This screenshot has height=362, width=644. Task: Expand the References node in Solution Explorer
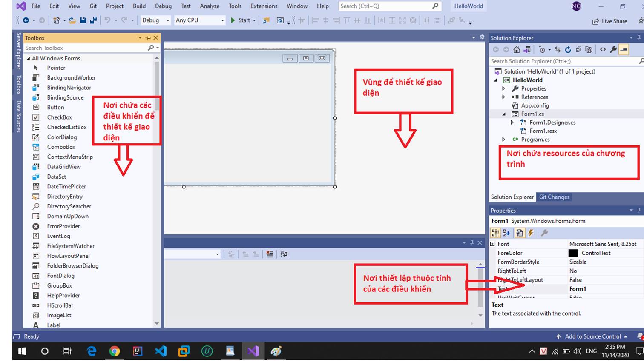(503, 97)
